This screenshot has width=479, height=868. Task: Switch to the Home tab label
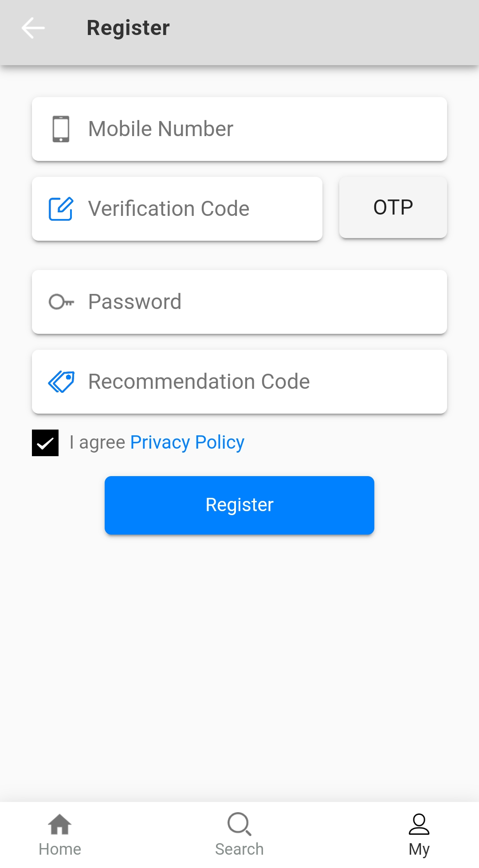pyautogui.click(x=60, y=849)
